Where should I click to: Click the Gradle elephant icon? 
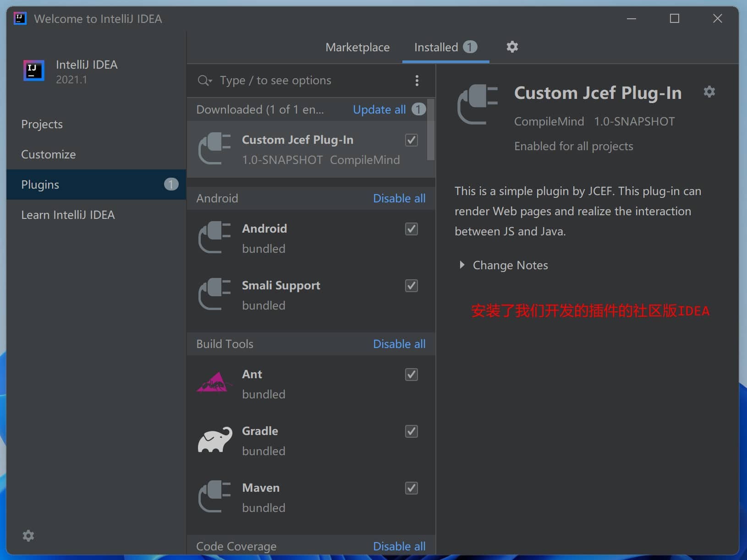click(214, 440)
